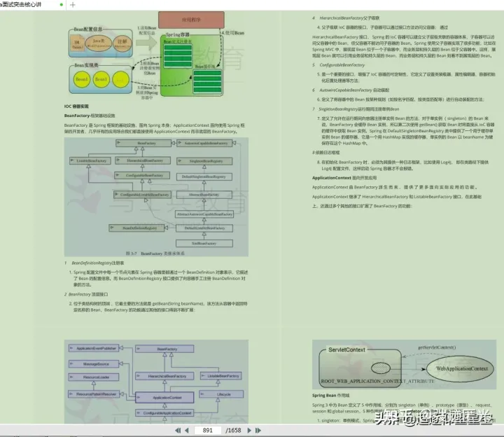The height and width of the screenshot is (437, 504).
Task: Click the XmlBeanFactory box in the hierarchy diagram
Action: [204, 244]
